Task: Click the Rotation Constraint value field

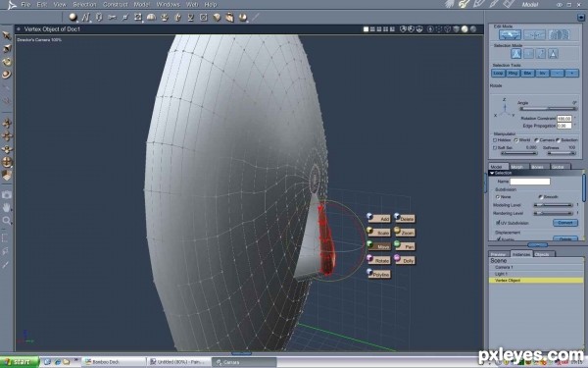Action: click(x=564, y=119)
